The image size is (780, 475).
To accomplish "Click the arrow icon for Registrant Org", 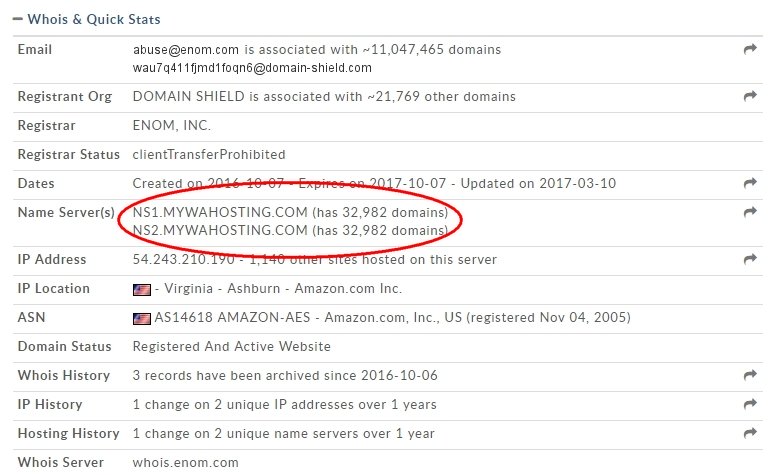I will 750,96.
